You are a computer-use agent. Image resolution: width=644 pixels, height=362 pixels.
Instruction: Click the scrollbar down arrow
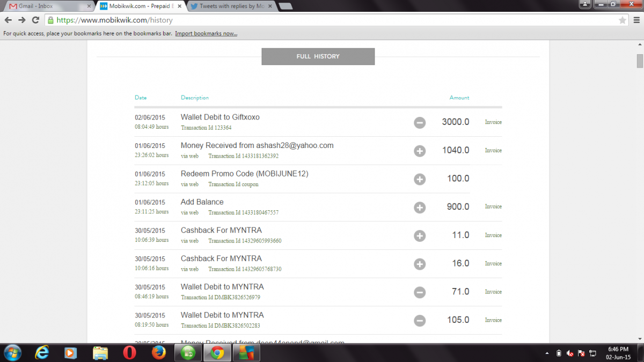[640, 338]
